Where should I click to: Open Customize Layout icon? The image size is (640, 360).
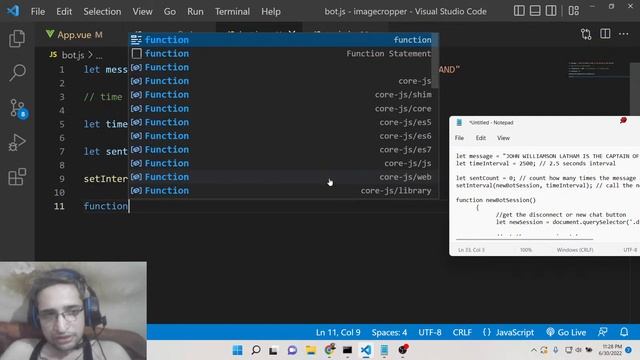pyautogui.click(x=573, y=11)
